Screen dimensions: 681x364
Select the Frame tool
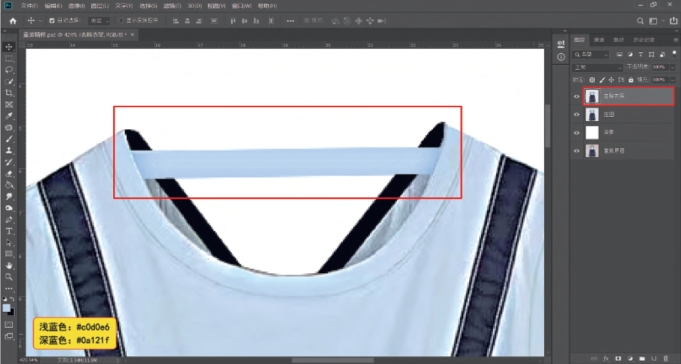9,105
